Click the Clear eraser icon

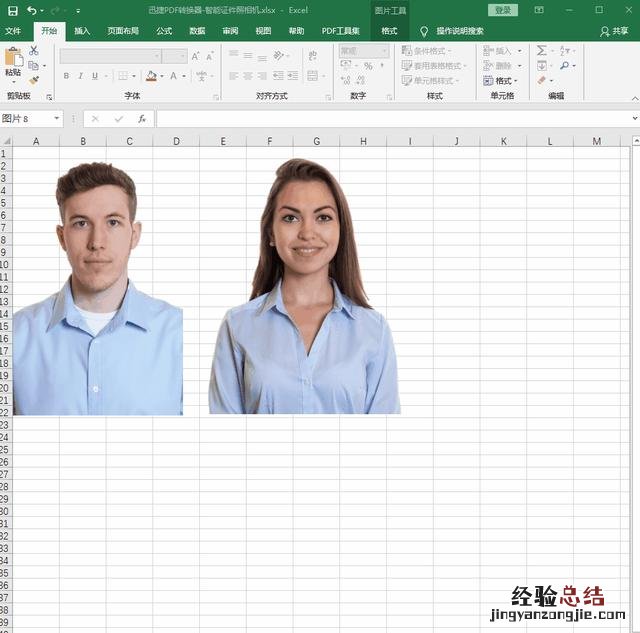point(542,80)
